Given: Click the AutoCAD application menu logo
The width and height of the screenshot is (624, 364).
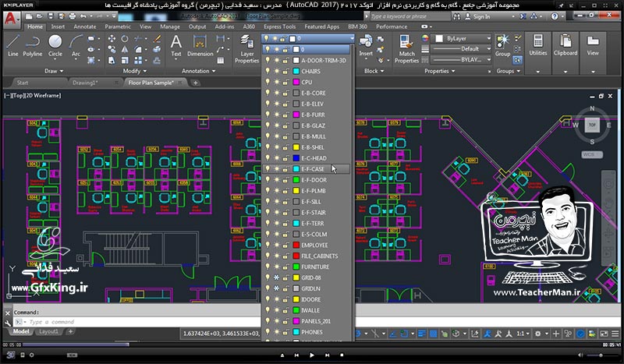Looking at the screenshot, I should [10, 19].
